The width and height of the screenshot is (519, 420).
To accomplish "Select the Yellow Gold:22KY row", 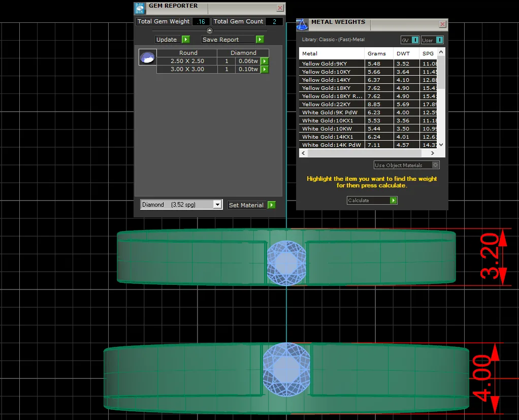I will coord(368,104).
